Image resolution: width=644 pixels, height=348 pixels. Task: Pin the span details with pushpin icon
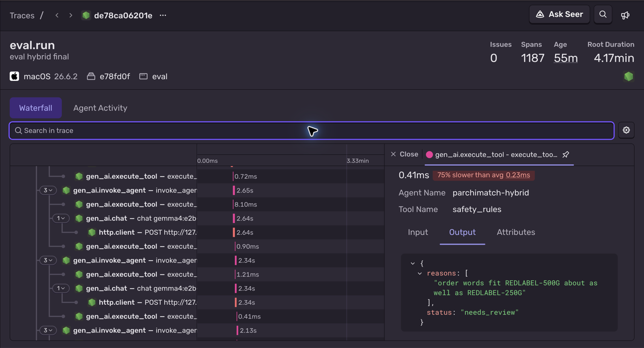(566, 154)
